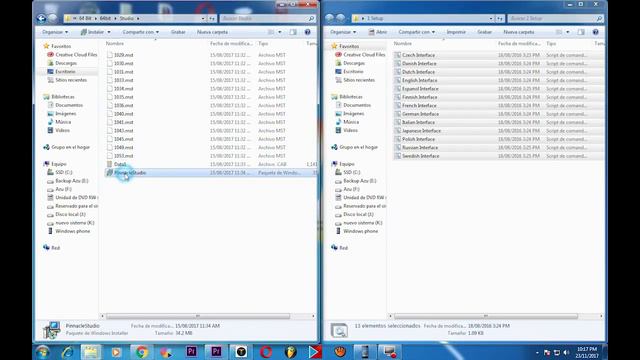Open Compartir con dropdown in right window
Screen dimensions: 640x360
pos(417,32)
